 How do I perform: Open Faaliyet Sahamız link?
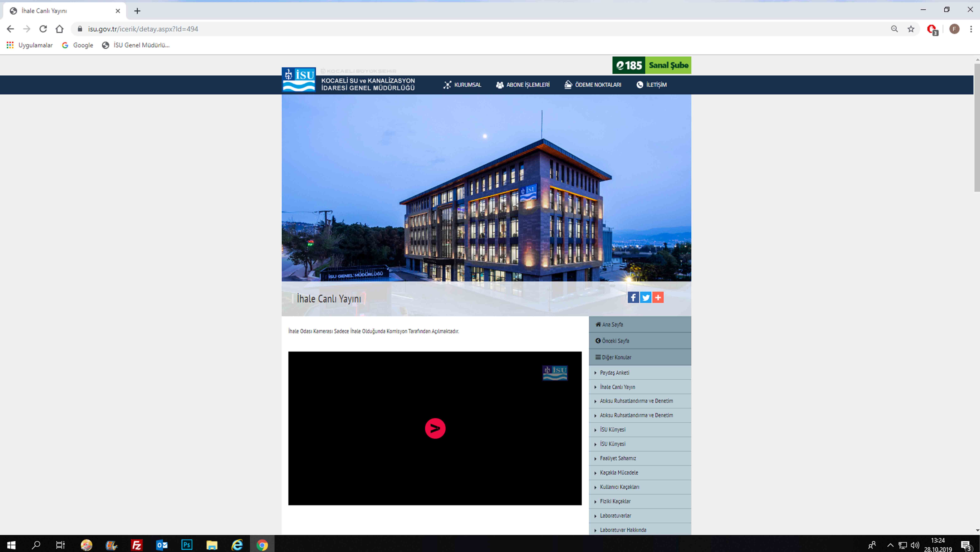[x=640, y=458]
